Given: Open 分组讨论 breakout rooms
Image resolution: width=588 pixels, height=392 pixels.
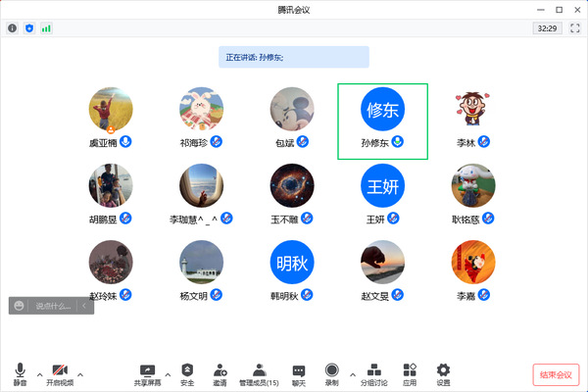Looking at the screenshot, I should click(x=373, y=373).
